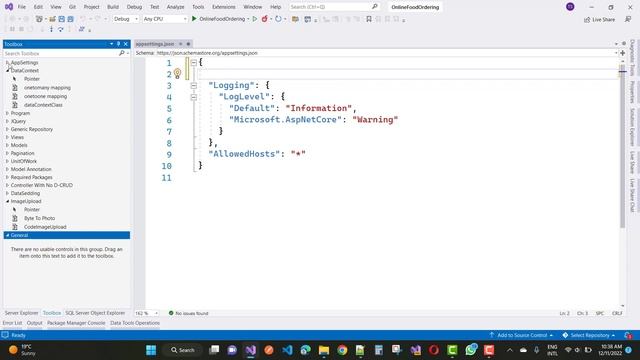Image resolution: width=640 pixels, height=360 pixels.
Task: Collapse the Logging block on line 3
Action: point(194,86)
